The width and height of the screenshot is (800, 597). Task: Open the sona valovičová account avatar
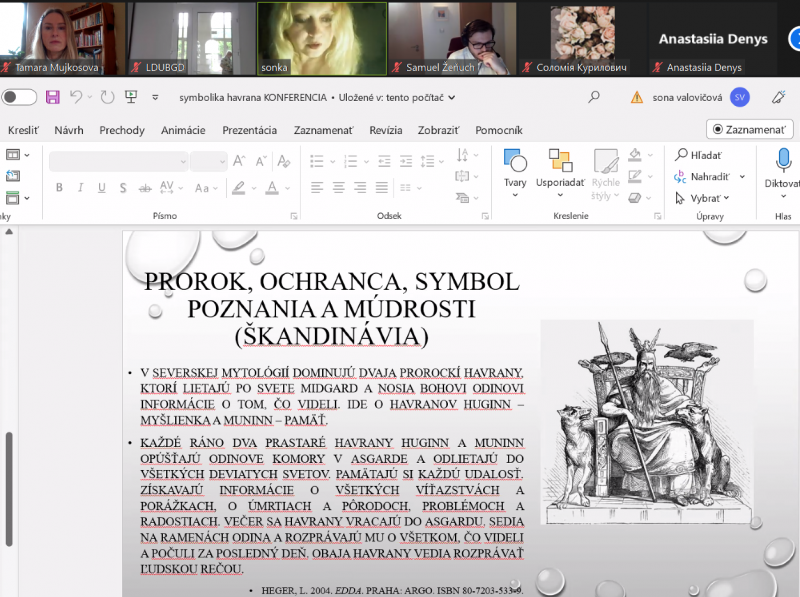[x=739, y=97]
